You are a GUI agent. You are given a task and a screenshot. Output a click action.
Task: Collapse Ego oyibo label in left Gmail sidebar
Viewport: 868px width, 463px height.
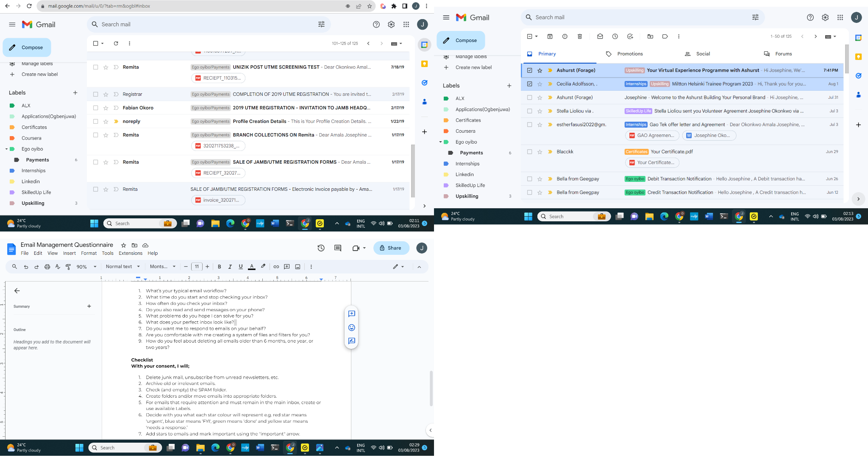pyautogui.click(x=6, y=149)
